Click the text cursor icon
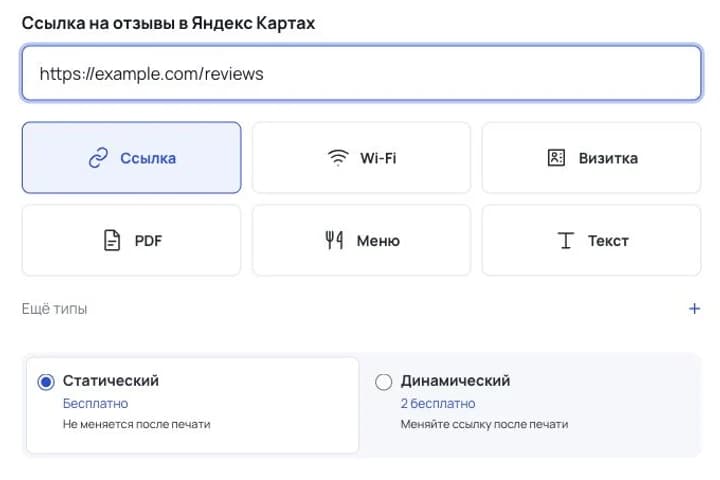This screenshot has width=720, height=480. 565,240
